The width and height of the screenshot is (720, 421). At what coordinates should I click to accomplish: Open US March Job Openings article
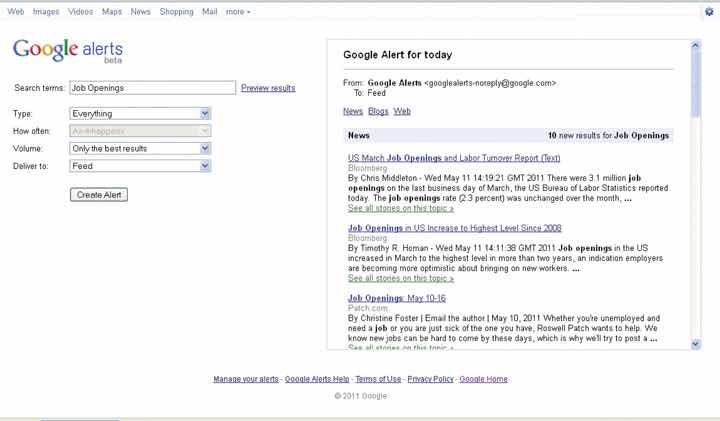tap(454, 158)
